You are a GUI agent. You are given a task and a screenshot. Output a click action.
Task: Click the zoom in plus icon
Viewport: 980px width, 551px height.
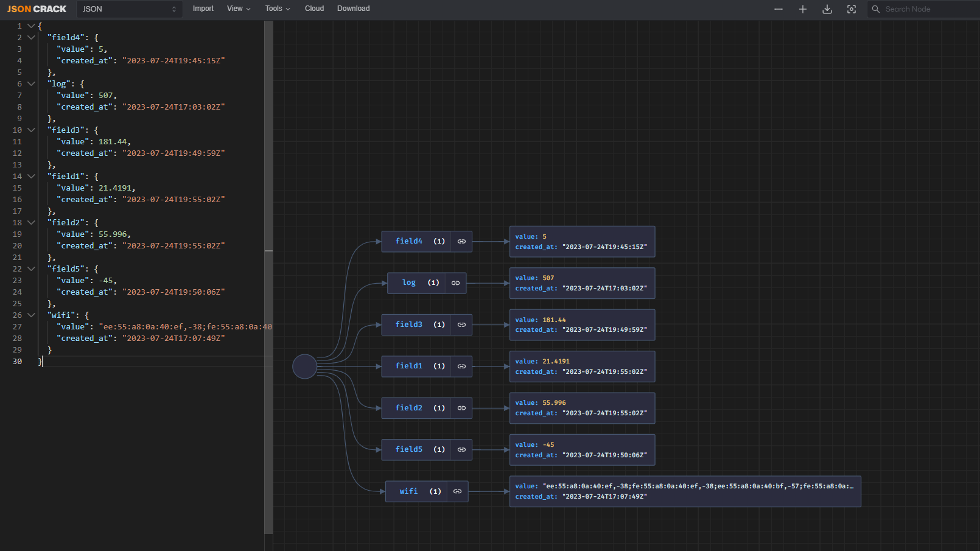pyautogui.click(x=802, y=9)
